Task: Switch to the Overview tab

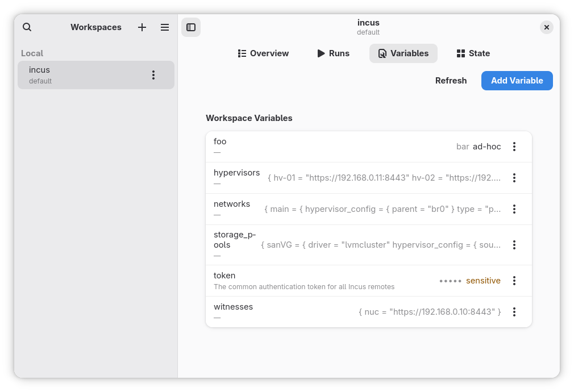Action: (x=263, y=53)
